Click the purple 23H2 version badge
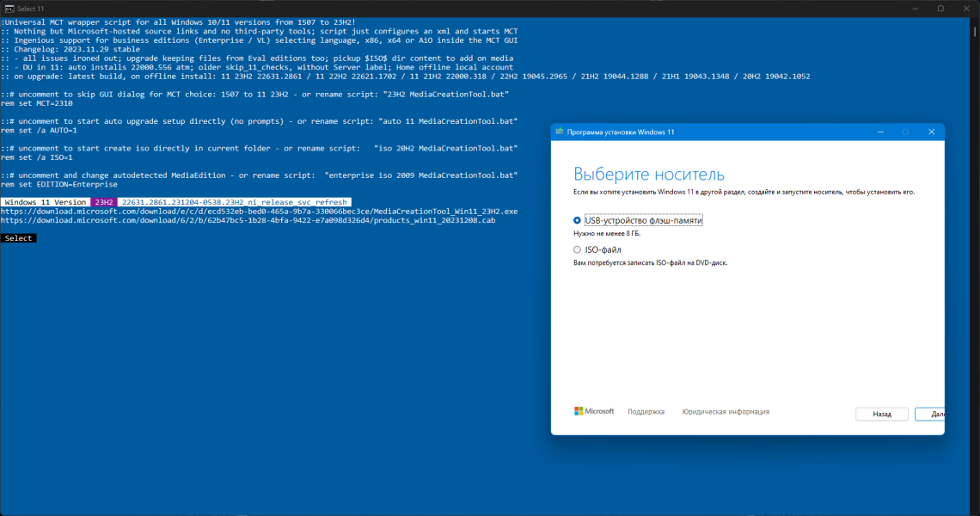980x516 pixels. coord(104,202)
